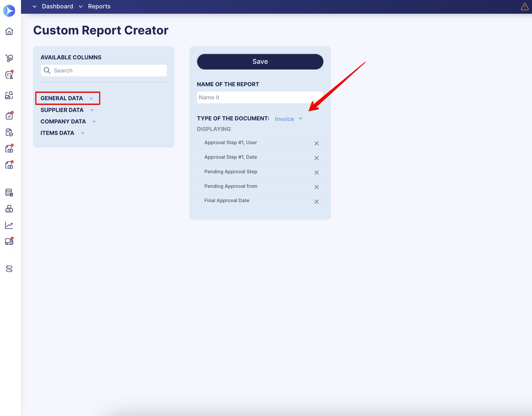
Task: Click the available columns Search field
Action: (104, 71)
